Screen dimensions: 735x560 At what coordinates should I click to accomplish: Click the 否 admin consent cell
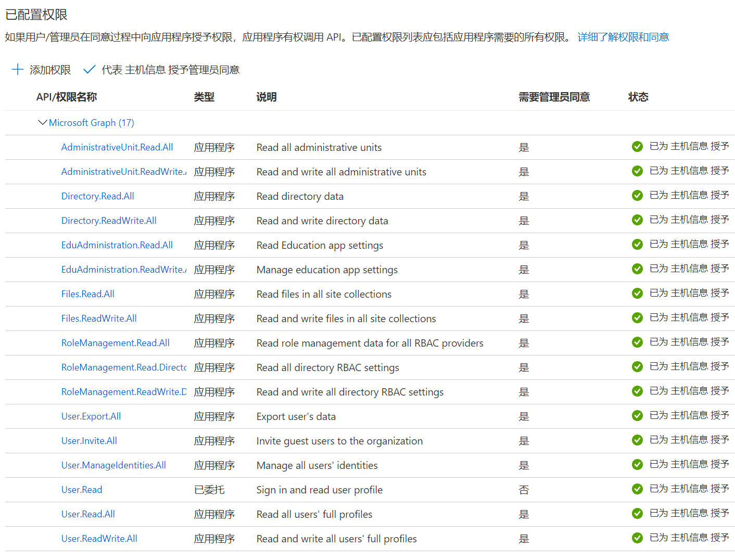pos(524,490)
